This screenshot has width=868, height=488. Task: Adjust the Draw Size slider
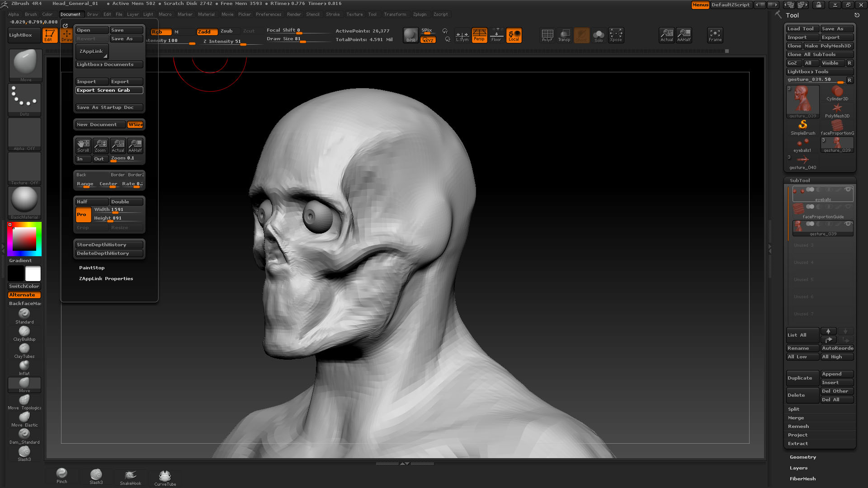[x=298, y=39]
